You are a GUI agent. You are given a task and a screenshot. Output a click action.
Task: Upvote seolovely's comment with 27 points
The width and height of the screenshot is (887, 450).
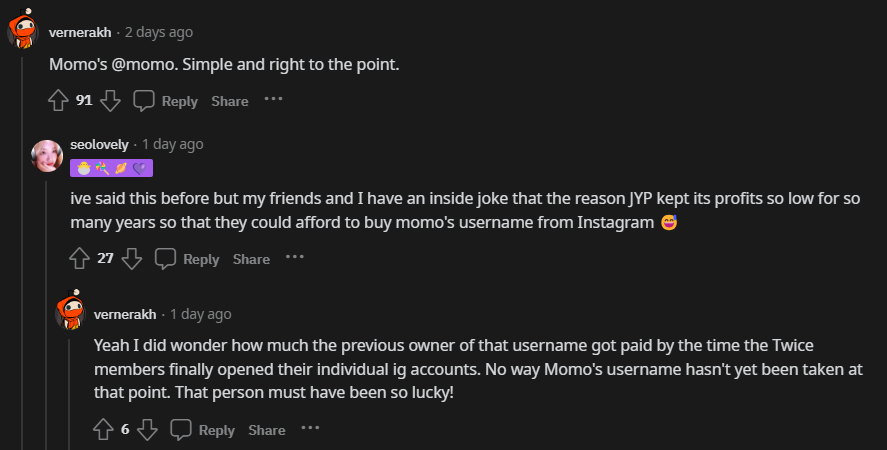[x=79, y=259]
